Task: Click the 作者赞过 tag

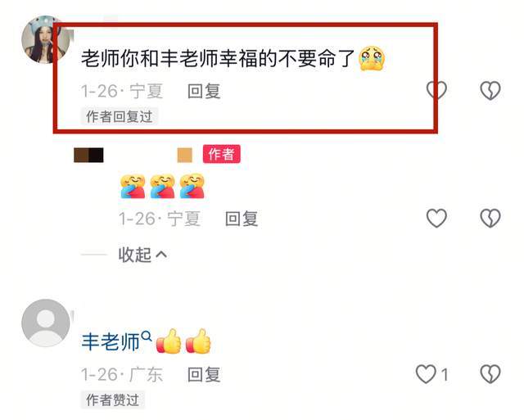Action: coord(112,400)
